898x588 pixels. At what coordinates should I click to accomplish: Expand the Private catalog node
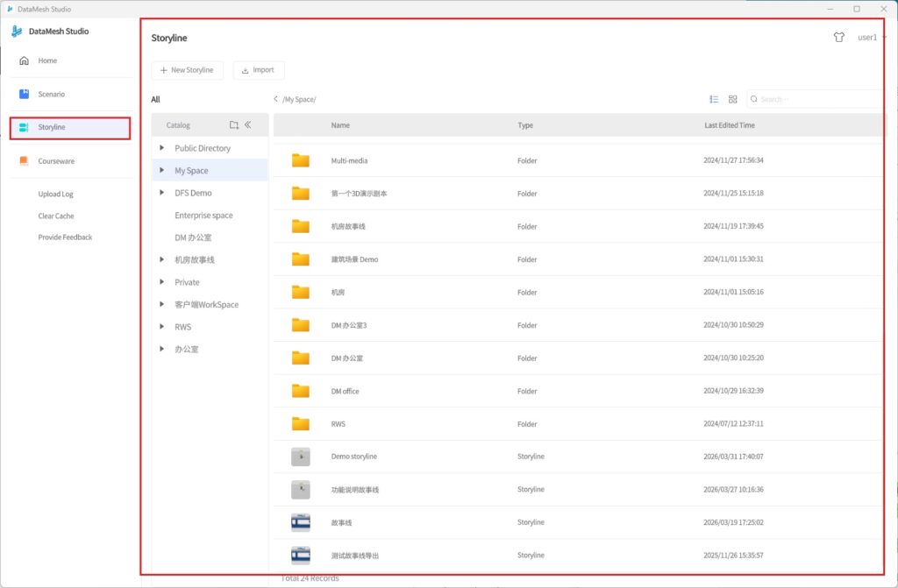click(x=162, y=282)
